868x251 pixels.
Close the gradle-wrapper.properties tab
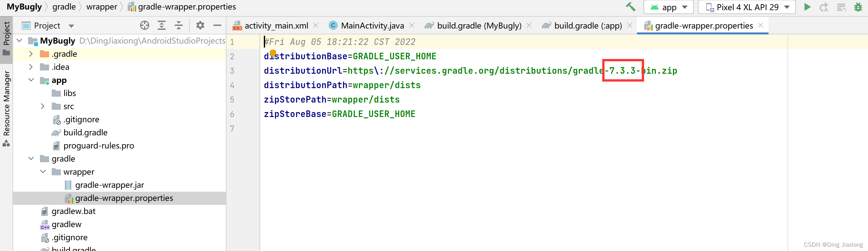pos(761,25)
